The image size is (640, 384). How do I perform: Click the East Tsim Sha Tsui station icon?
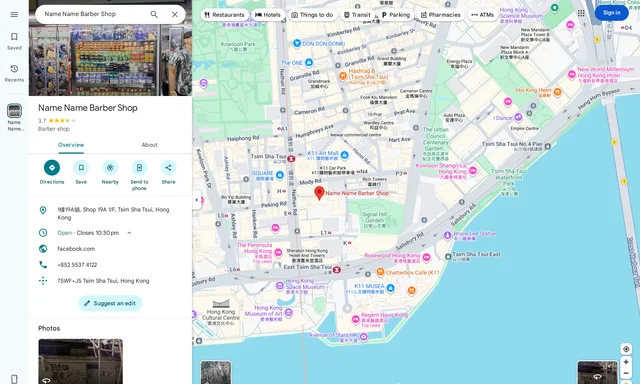(x=337, y=269)
